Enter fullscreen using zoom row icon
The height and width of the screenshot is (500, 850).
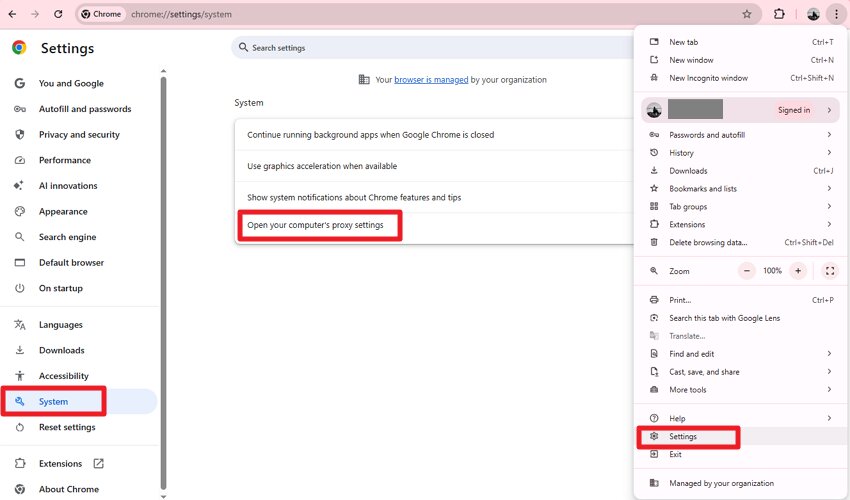click(830, 271)
